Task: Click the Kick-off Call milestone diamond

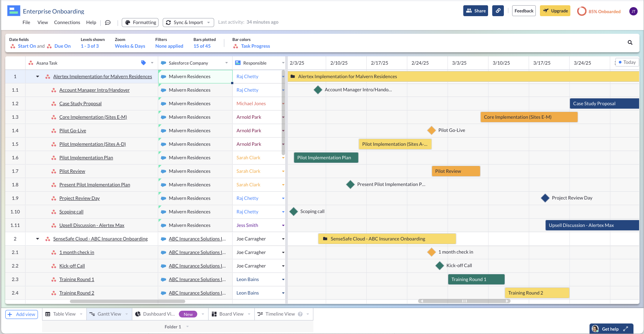Action: click(x=440, y=266)
